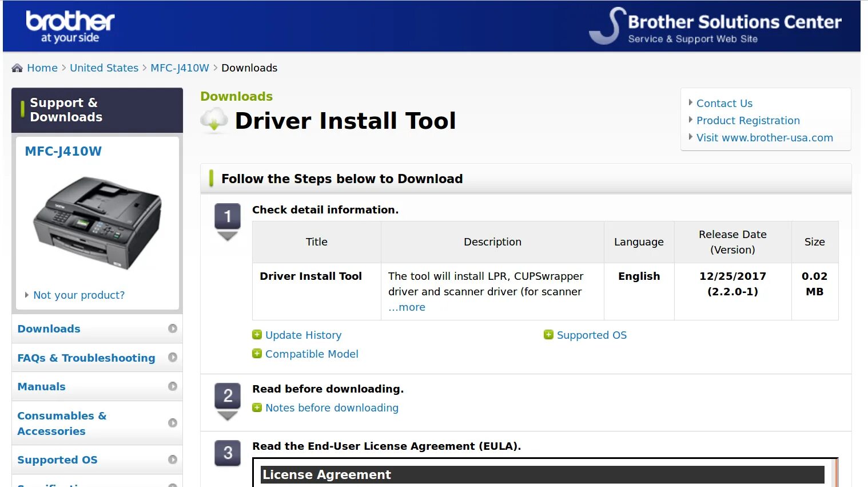Click the License Agreement heading box
Screen dimensions: 868x487
pyautogui.click(x=542, y=475)
